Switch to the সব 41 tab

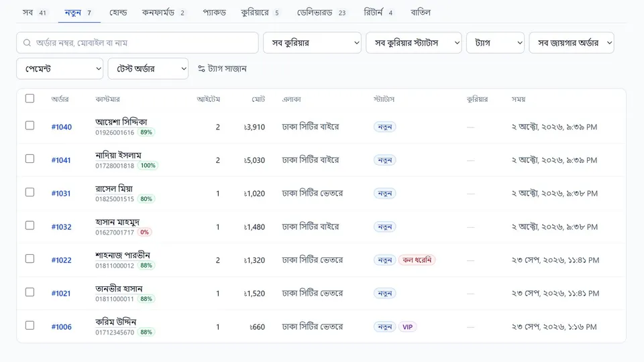[35, 13]
